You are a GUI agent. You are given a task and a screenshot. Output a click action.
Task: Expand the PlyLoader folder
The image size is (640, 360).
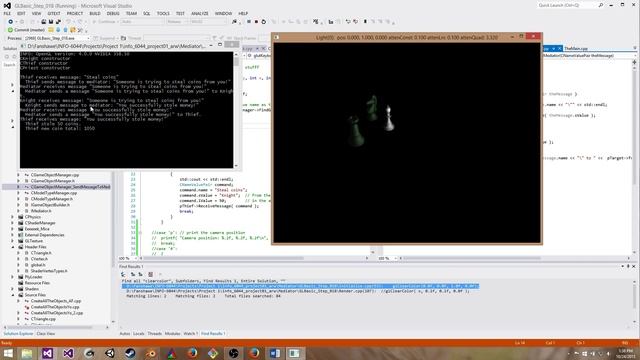[x=13, y=277]
